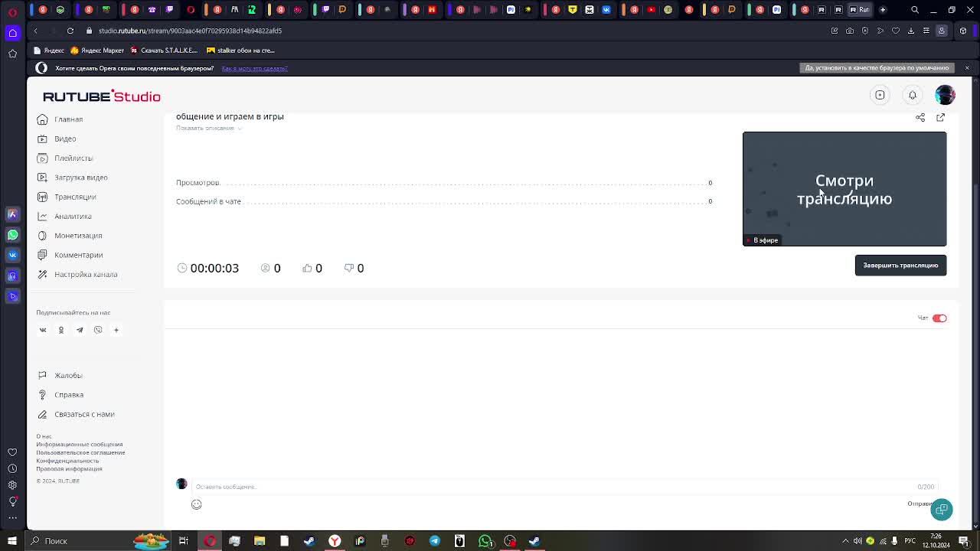Click the Odnoklassniki social icon

pos(61,330)
